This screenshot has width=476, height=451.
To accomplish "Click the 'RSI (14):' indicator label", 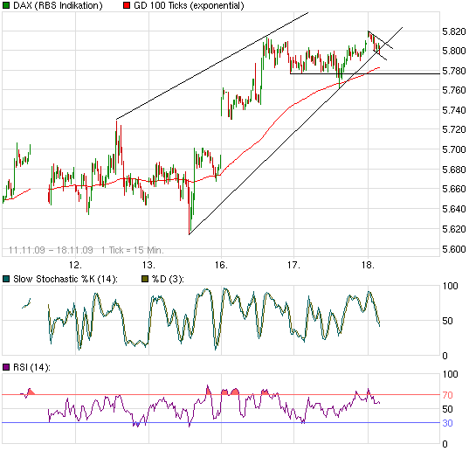I will [31, 367].
